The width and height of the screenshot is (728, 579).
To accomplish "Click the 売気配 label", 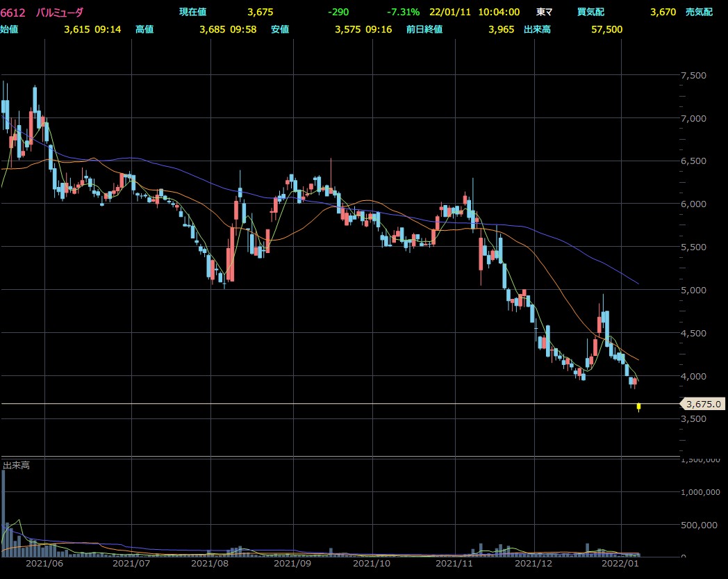I will [x=699, y=12].
